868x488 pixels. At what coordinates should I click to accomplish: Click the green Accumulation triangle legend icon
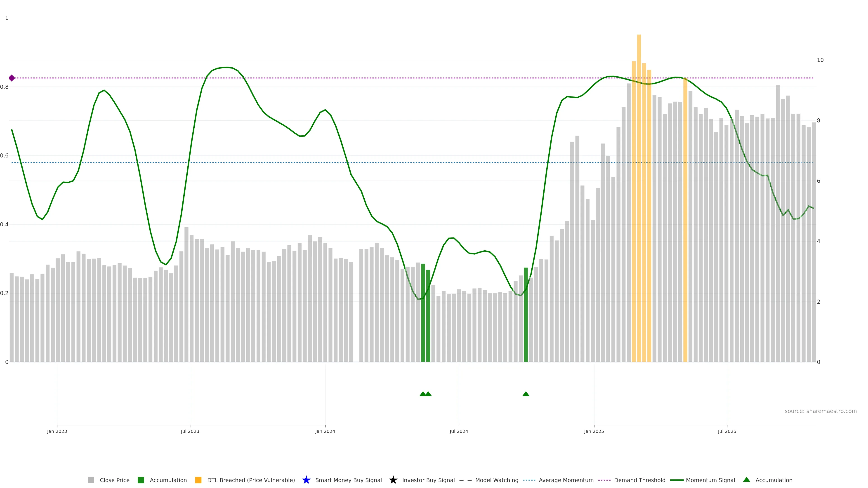(x=746, y=480)
